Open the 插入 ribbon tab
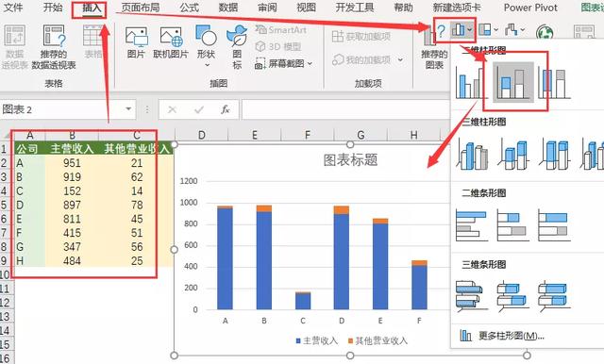This screenshot has height=364, width=604. pyautogui.click(x=92, y=8)
